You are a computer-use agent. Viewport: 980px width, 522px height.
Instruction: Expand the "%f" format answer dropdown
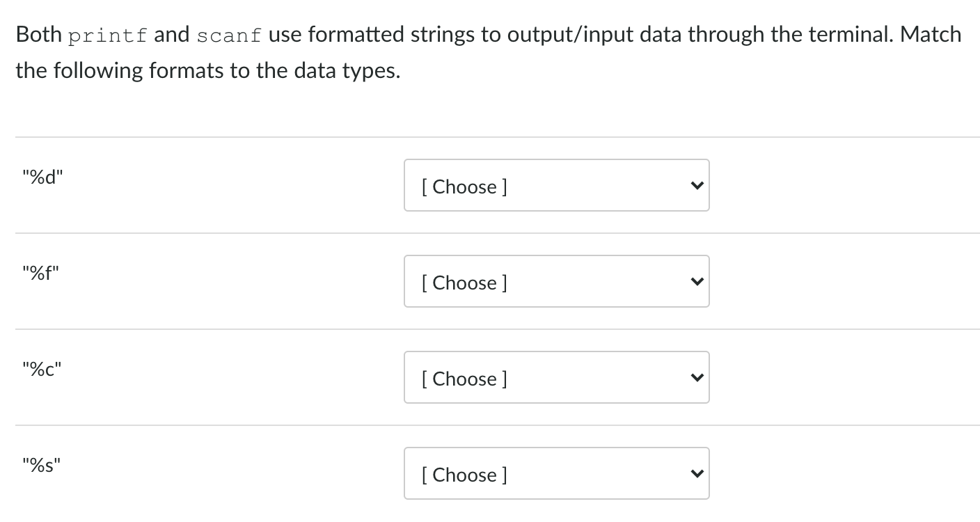(x=555, y=282)
